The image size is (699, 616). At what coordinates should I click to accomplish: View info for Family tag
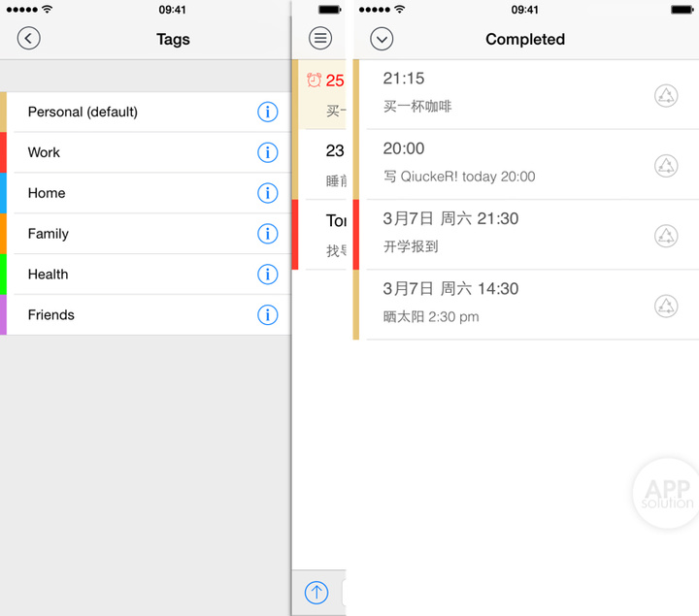(x=267, y=235)
